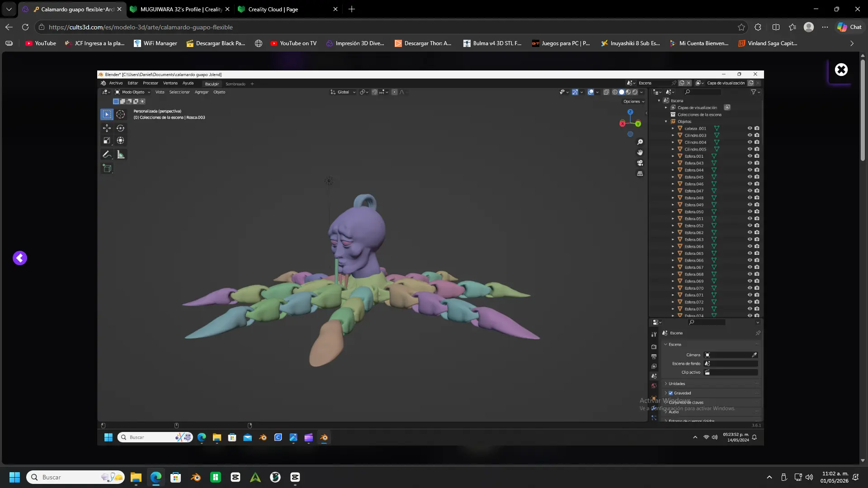
Task: Open the Descargar Black Pa... bookmark
Action: tap(216, 43)
